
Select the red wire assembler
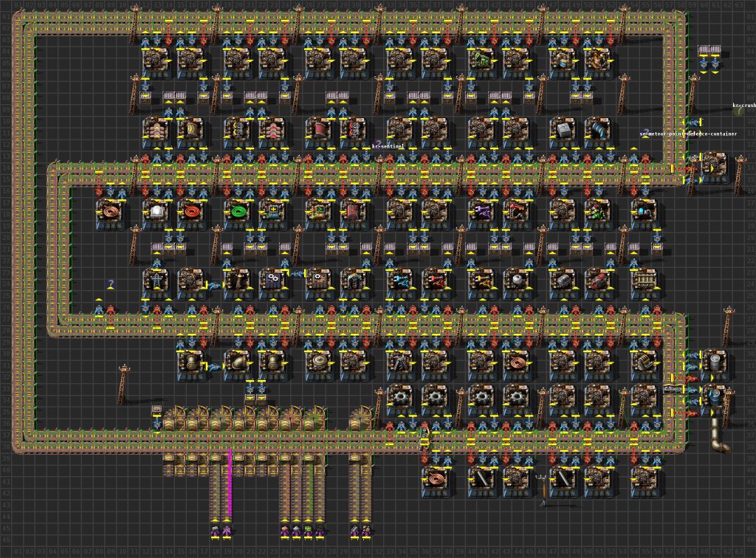pyautogui.click(x=191, y=213)
